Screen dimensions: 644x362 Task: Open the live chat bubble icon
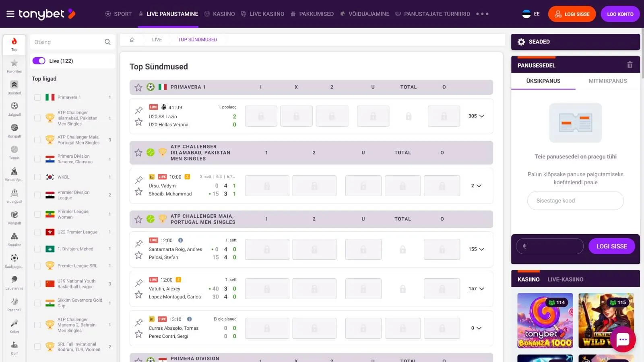(x=623, y=340)
